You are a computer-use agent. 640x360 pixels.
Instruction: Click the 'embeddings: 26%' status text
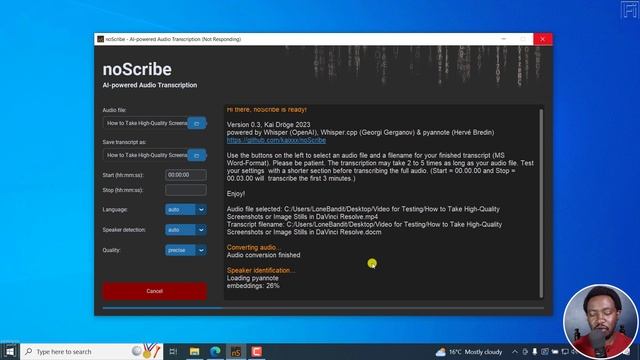(x=253, y=286)
